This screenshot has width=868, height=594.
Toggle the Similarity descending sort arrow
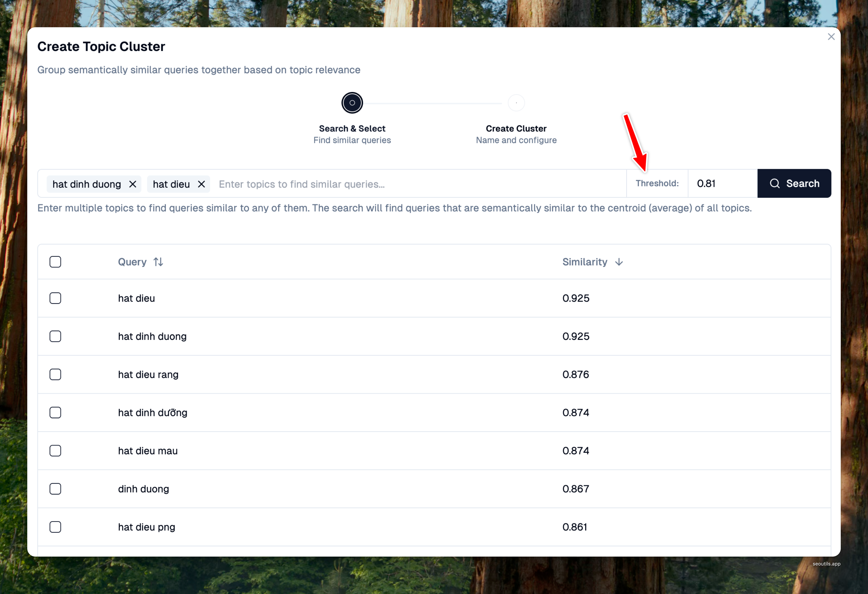pos(618,262)
